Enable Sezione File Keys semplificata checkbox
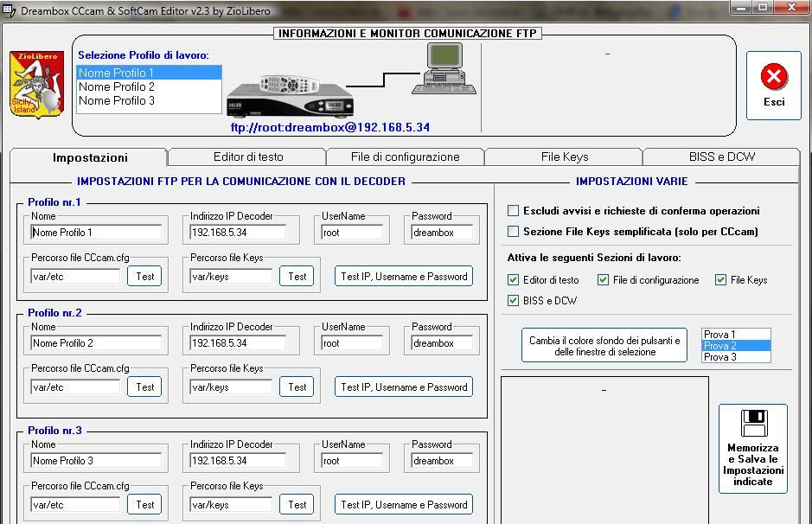 [513, 232]
